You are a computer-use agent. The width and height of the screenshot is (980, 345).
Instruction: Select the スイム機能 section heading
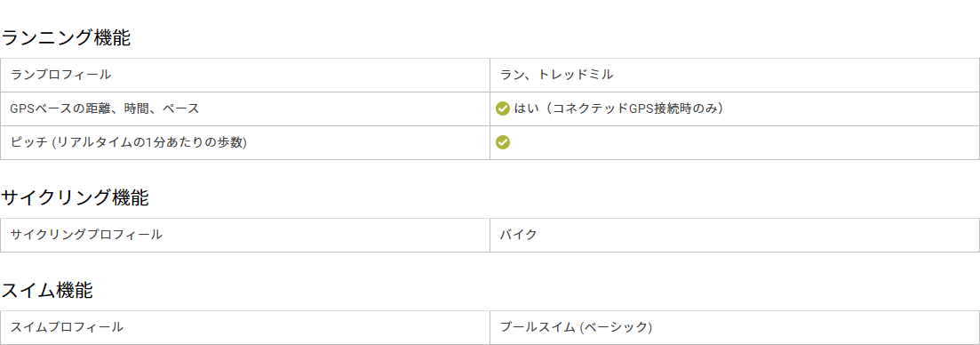(x=47, y=291)
